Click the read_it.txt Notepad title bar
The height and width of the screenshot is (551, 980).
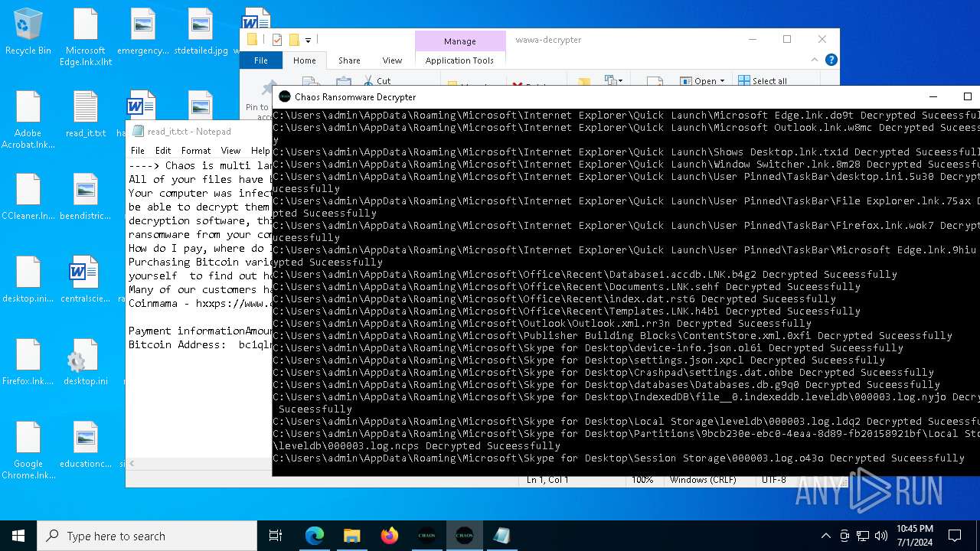(x=199, y=132)
